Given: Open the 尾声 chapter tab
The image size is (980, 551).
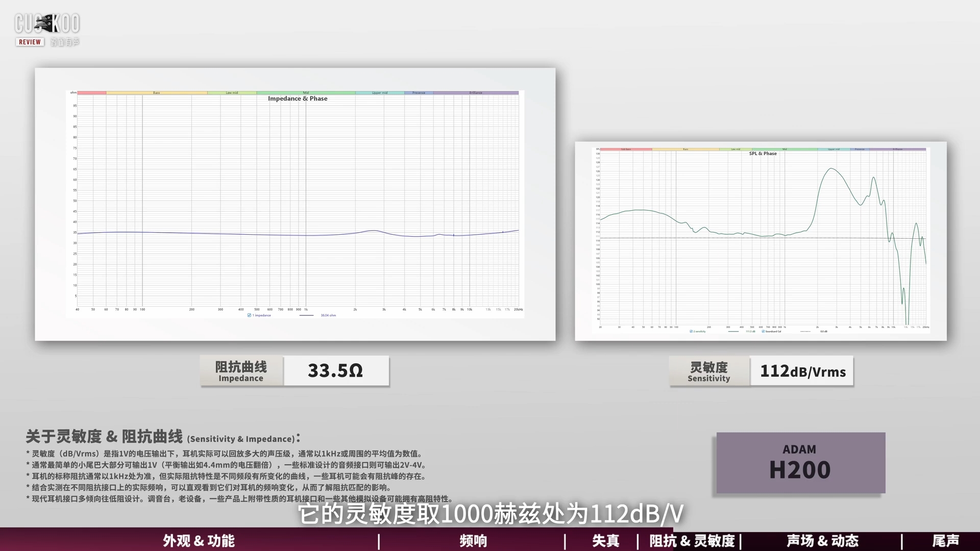Looking at the screenshot, I should [945, 541].
